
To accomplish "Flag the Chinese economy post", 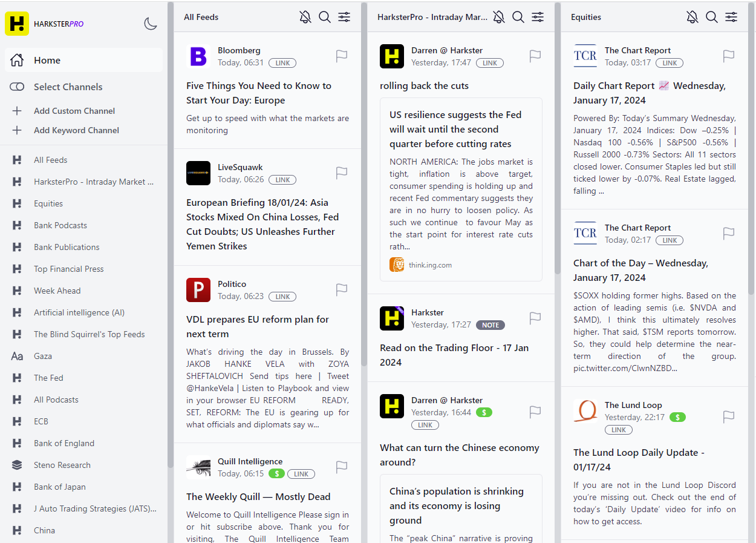I will tap(535, 412).
